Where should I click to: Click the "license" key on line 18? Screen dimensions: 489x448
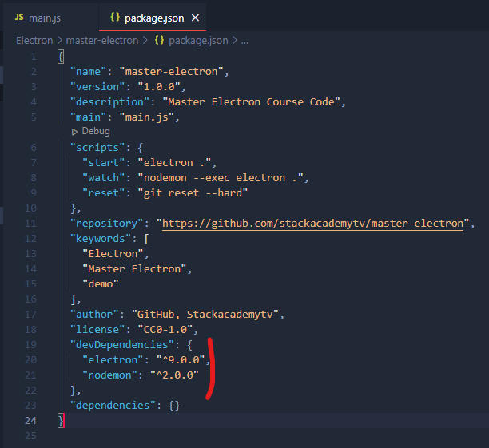(97, 330)
